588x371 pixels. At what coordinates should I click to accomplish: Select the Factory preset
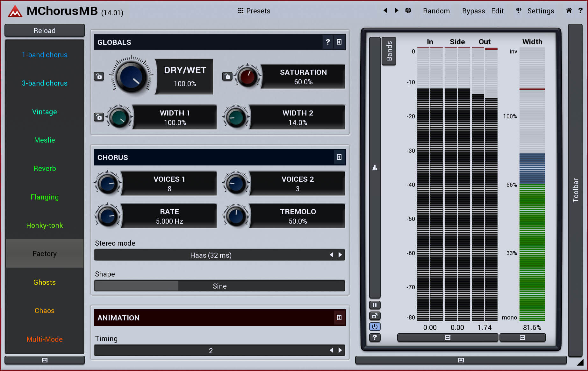tap(45, 254)
